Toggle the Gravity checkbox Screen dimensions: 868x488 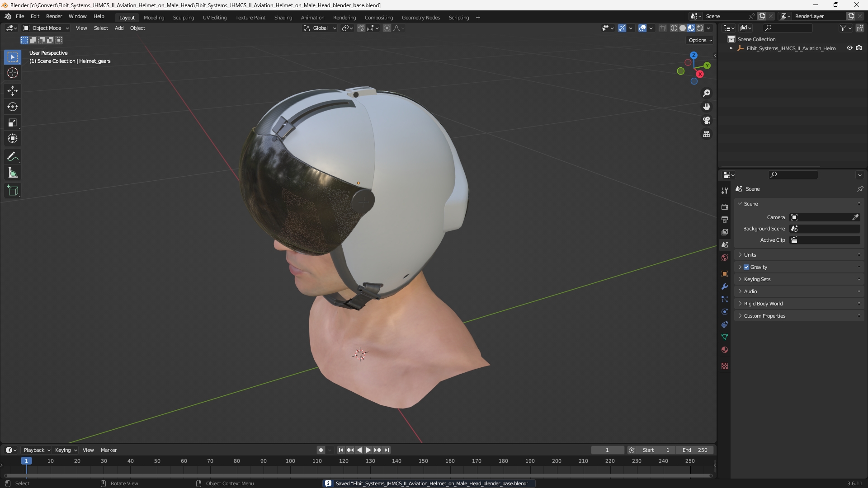[746, 267]
